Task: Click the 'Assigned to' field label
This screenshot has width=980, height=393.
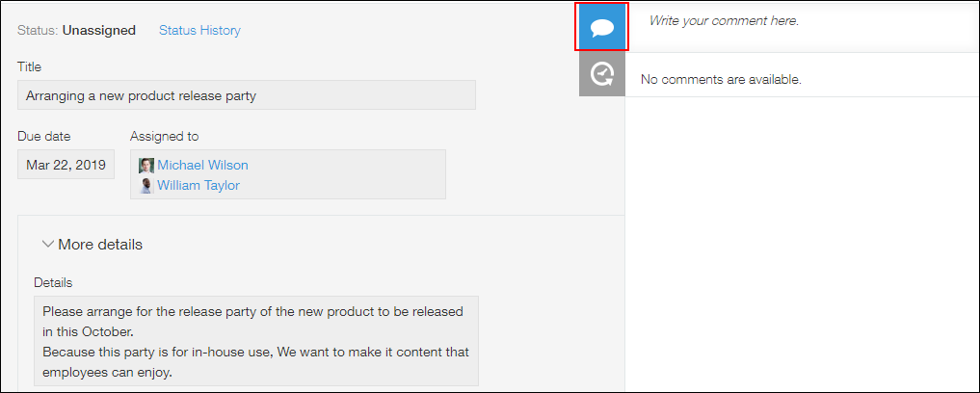Action: [164, 137]
